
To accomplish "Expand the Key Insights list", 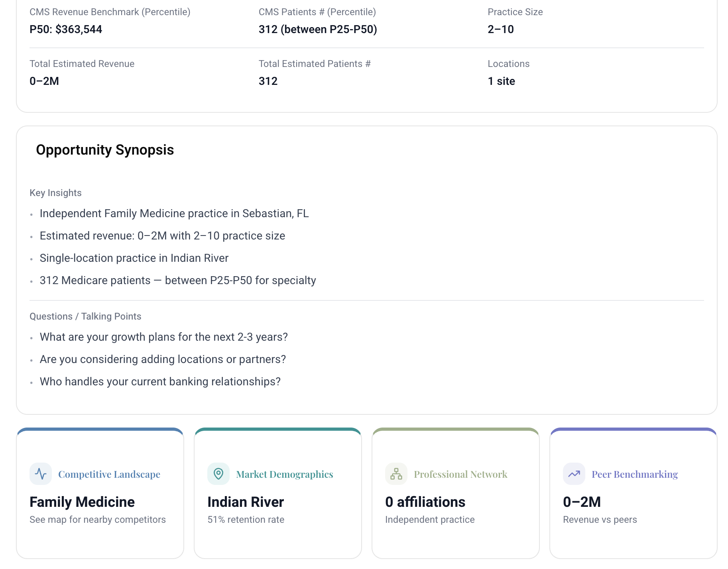I will (x=55, y=192).
